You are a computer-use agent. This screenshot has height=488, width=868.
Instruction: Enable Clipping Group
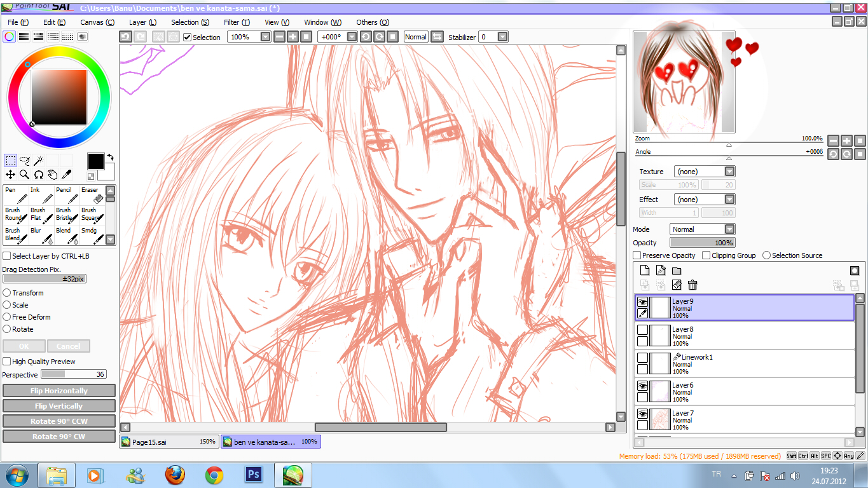[x=706, y=255]
